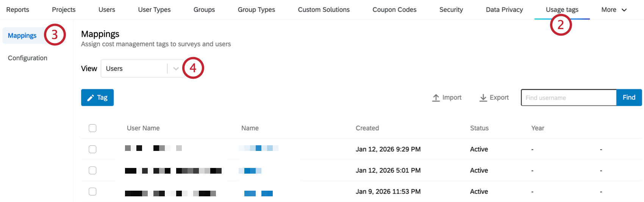Open the Data Privacy tab
Screen dimensions: 644x202
(x=504, y=10)
